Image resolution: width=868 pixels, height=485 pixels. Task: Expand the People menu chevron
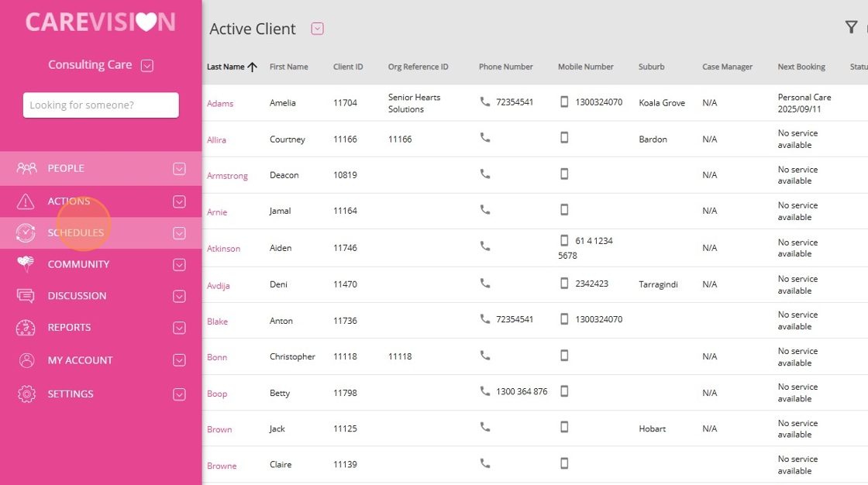click(x=179, y=169)
